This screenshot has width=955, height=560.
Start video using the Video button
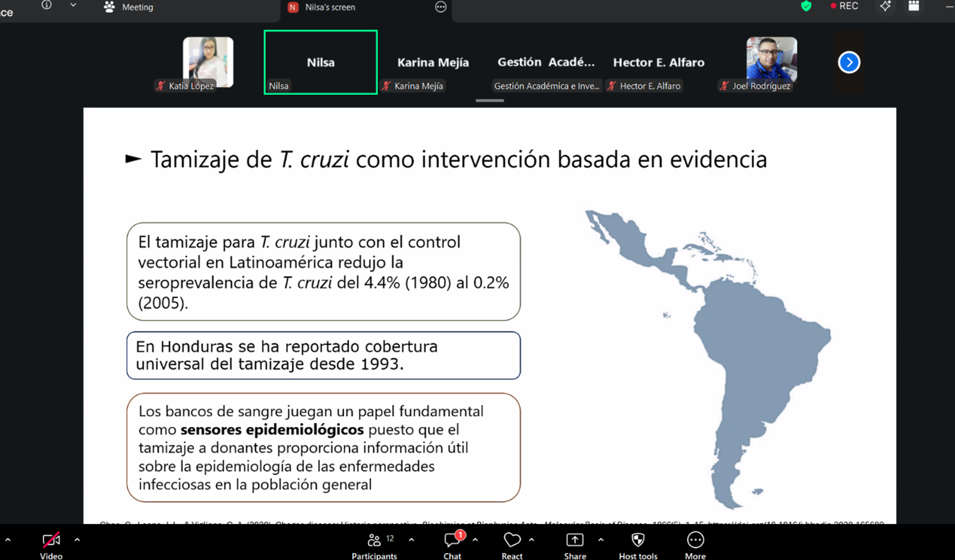tap(51, 541)
